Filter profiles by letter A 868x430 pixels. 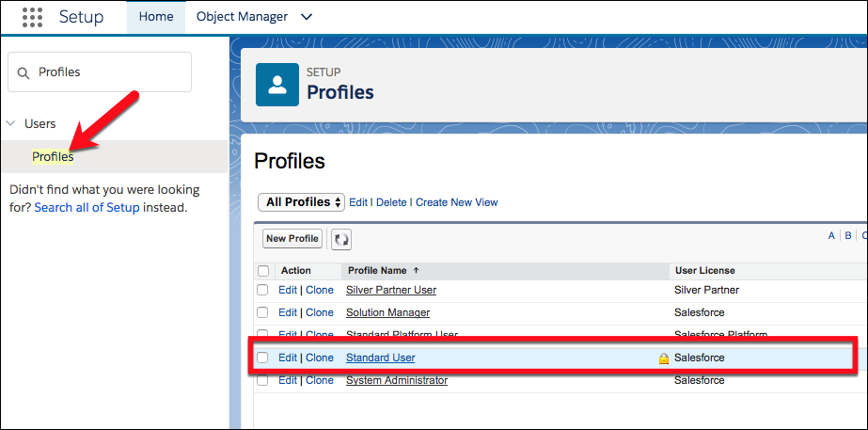click(x=831, y=235)
